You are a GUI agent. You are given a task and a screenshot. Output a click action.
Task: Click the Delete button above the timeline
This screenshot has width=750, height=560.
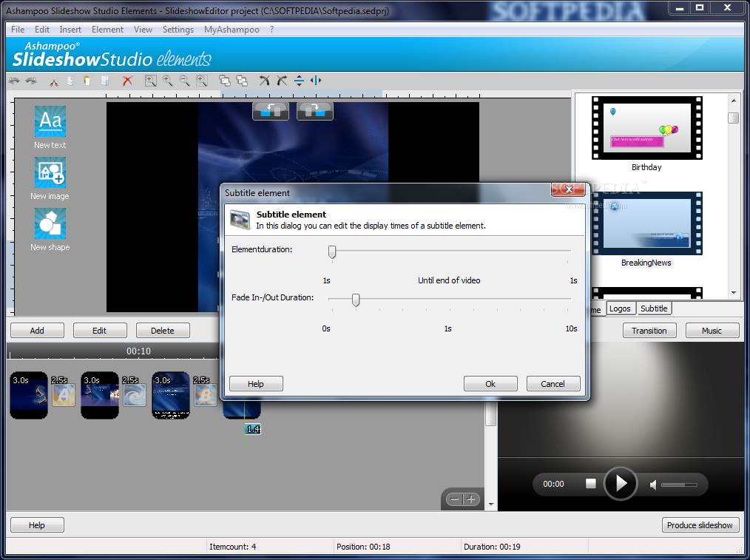(163, 331)
